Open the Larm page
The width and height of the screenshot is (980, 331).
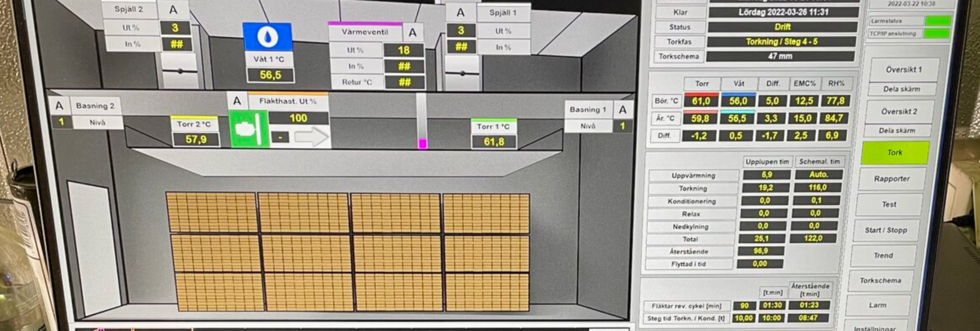[877, 305]
